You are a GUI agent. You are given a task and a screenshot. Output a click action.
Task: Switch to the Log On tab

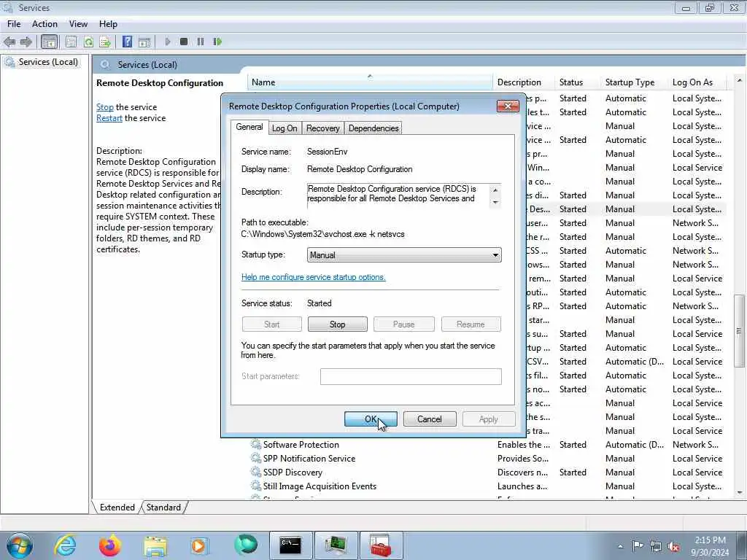click(285, 128)
